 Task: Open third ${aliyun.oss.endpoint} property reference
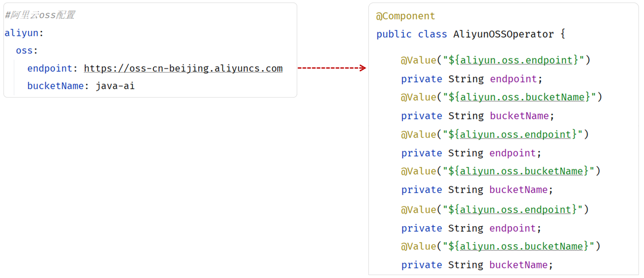513,210
